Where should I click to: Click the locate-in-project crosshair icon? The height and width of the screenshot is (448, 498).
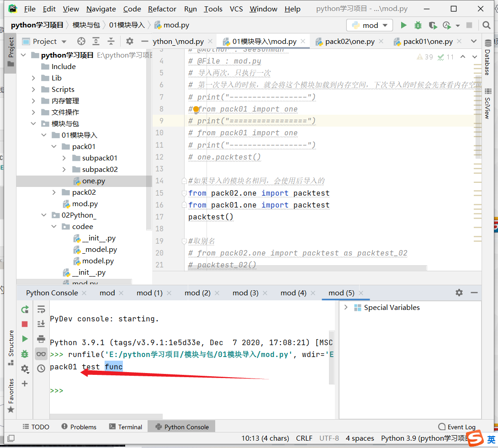click(x=81, y=41)
